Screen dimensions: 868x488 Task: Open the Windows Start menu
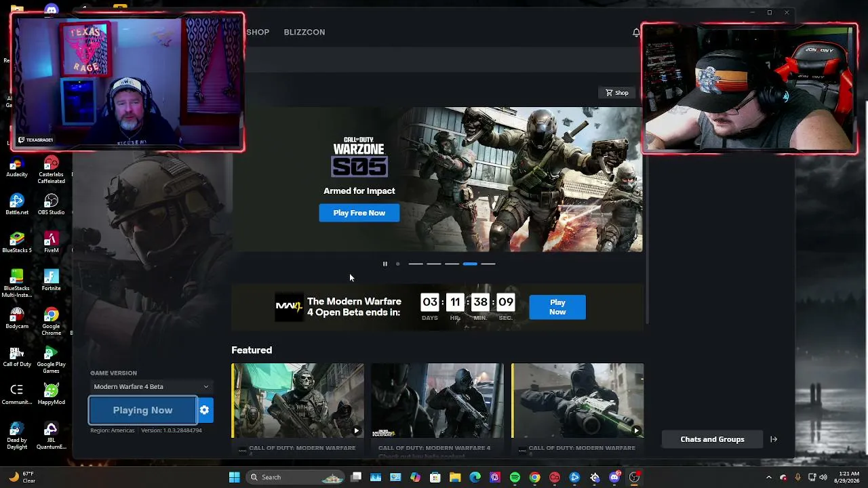click(234, 477)
